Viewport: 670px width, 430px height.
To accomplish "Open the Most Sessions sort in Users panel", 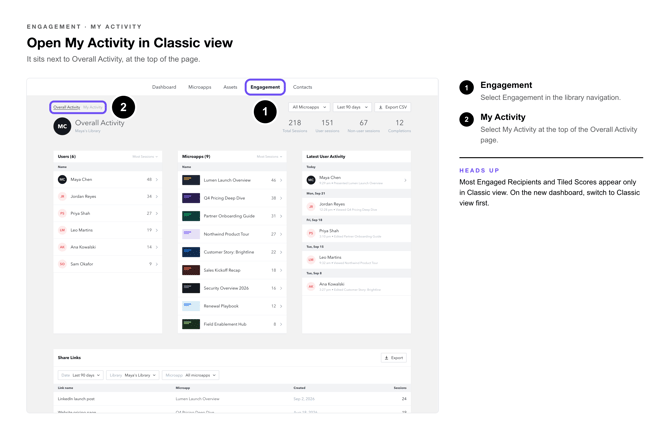I will 145,157.
